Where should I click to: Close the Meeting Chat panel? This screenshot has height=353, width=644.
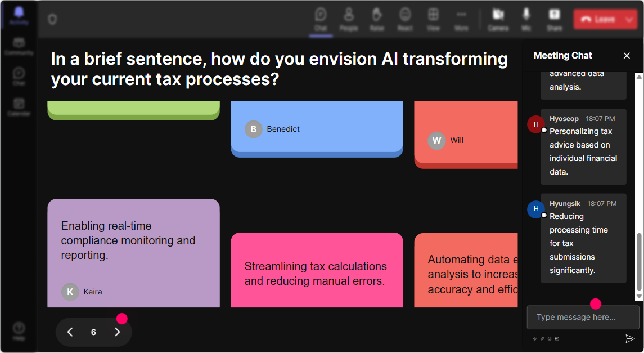click(627, 56)
